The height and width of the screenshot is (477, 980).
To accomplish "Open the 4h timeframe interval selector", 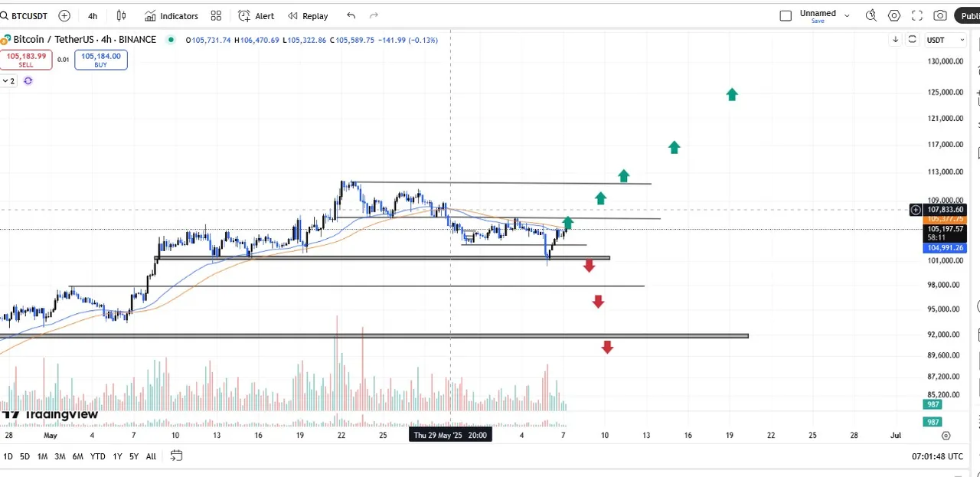I will point(93,15).
